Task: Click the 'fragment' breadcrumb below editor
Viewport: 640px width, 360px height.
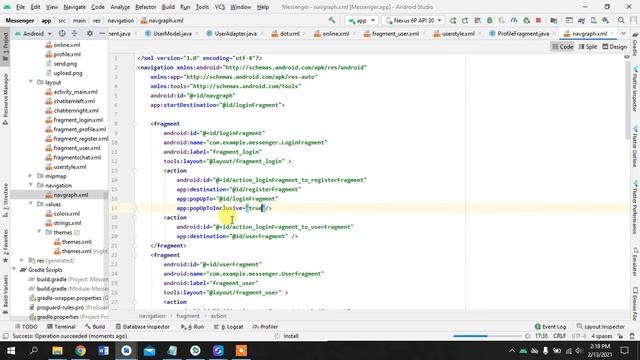Action: [x=188, y=316]
